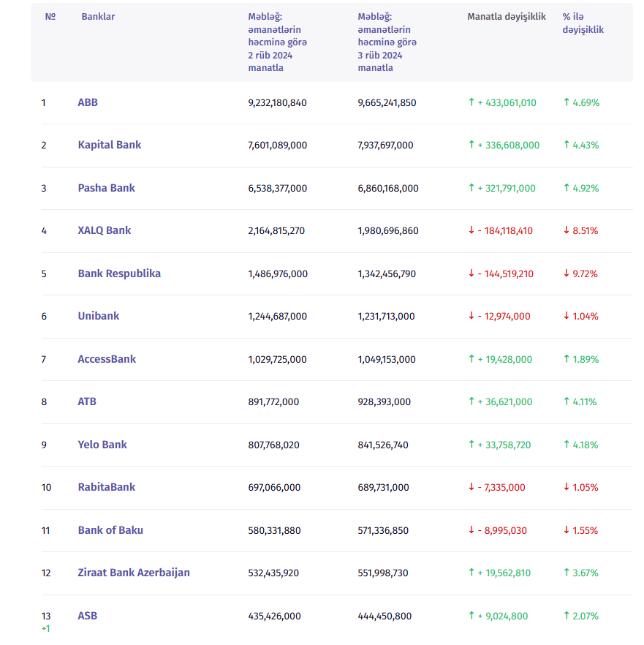
Task: Click the Pasha Bank link
Action: pyautogui.click(x=107, y=188)
